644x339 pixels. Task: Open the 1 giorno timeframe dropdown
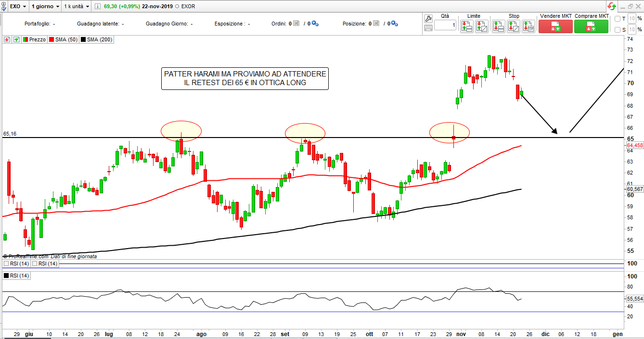pos(45,7)
